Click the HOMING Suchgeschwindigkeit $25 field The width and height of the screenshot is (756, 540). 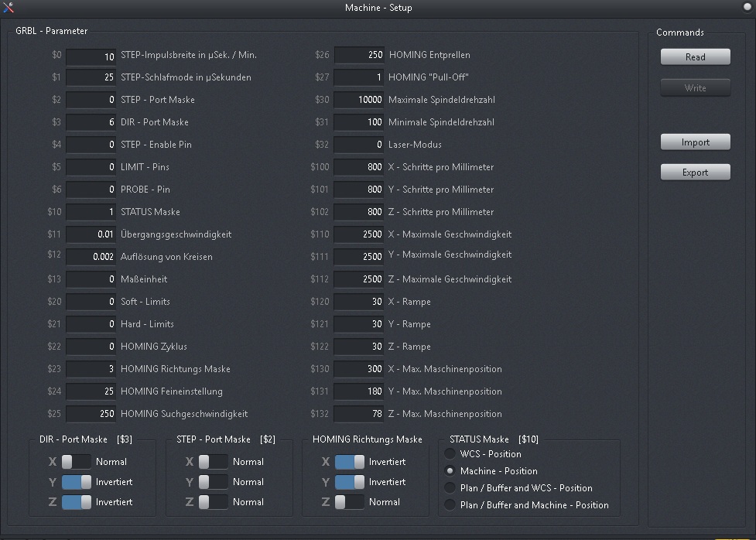[91, 414]
